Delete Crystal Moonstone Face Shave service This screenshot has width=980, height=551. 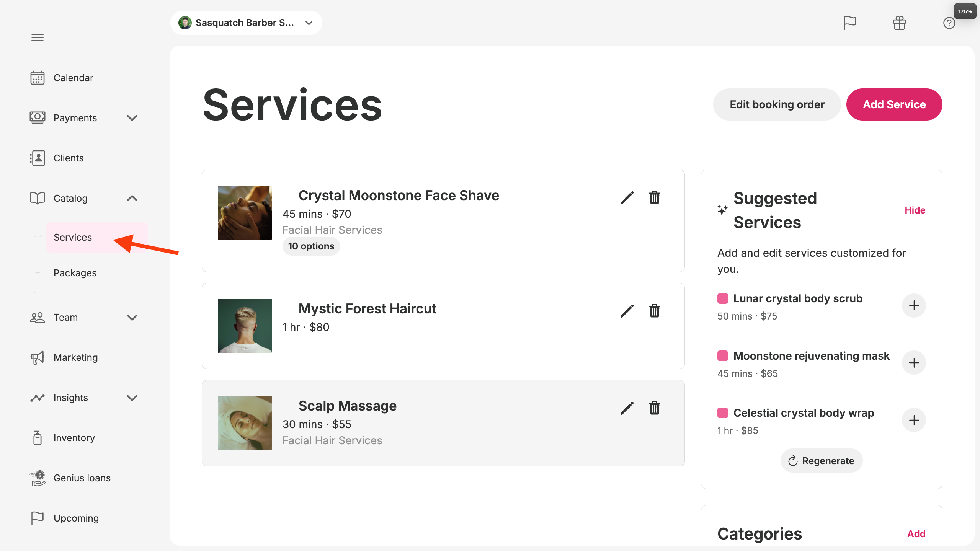(x=655, y=198)
